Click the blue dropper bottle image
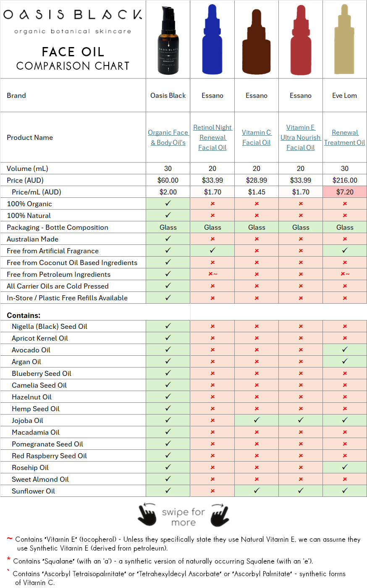Screen dimensions: 367x588 pyautogui.click(x=212, y=39)
